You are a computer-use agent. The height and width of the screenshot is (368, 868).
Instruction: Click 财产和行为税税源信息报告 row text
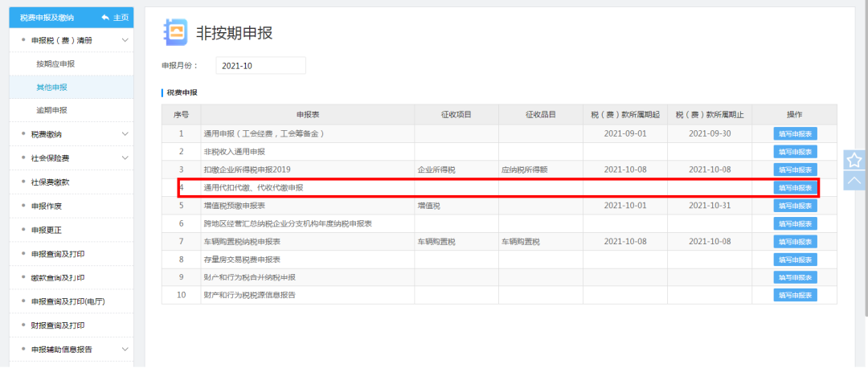(250, 295)
